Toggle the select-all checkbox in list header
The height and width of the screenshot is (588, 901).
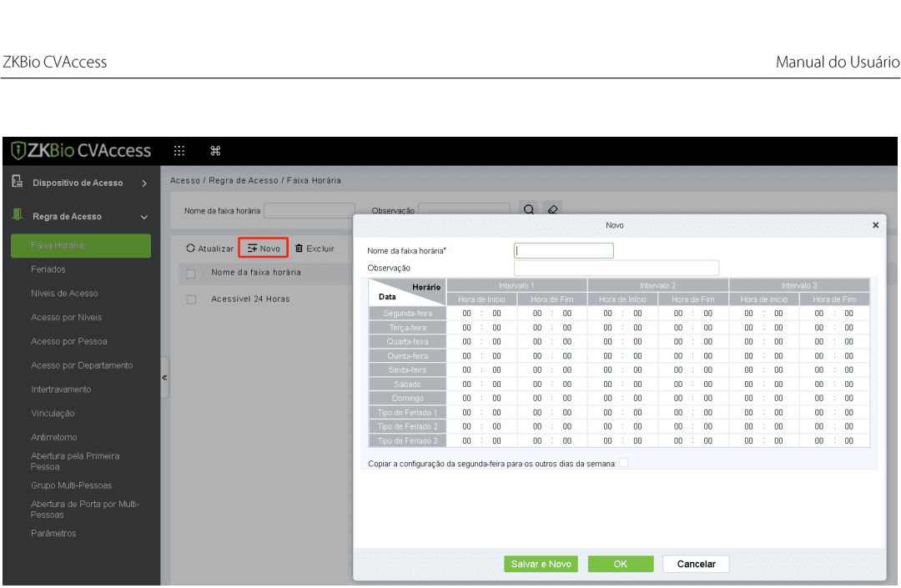[191, 274]
